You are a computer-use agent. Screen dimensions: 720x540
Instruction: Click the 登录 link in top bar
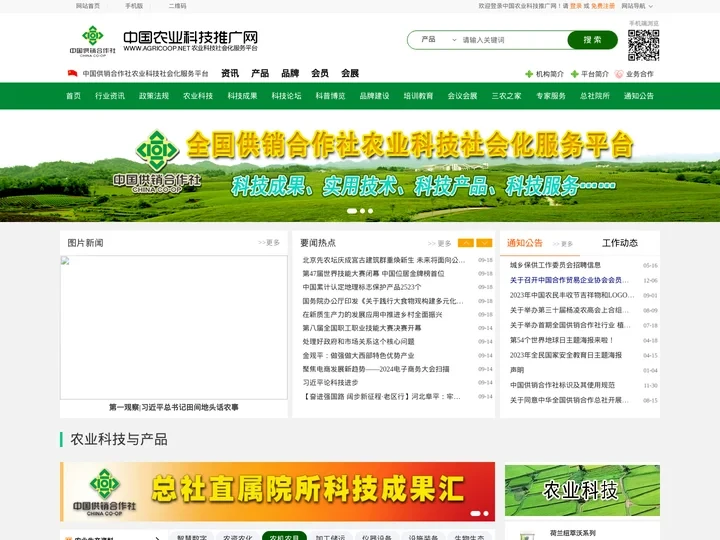pyautogui.click(x=576, y=6)
